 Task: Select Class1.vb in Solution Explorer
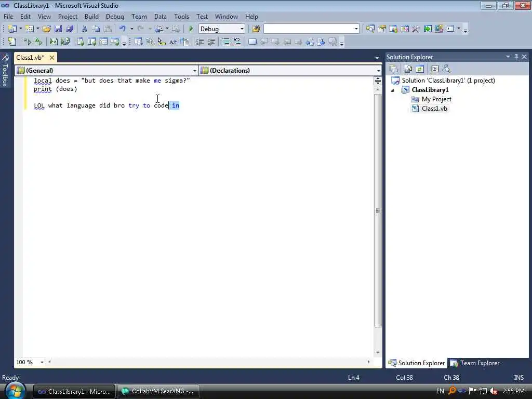434,109
